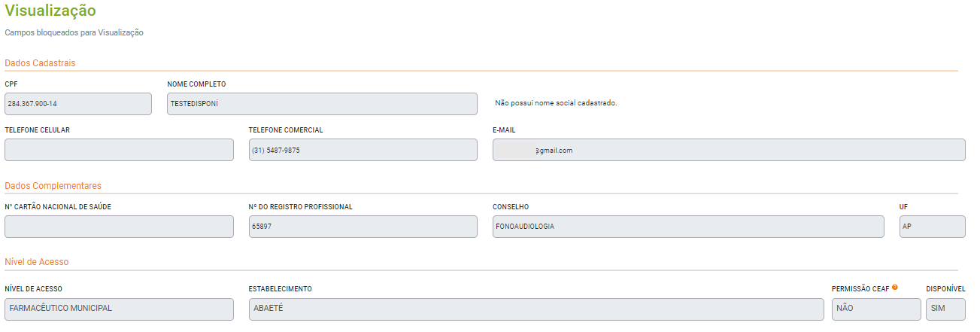980x332 pixels.
Task: Click the Visualização page title
Action: 50,11
